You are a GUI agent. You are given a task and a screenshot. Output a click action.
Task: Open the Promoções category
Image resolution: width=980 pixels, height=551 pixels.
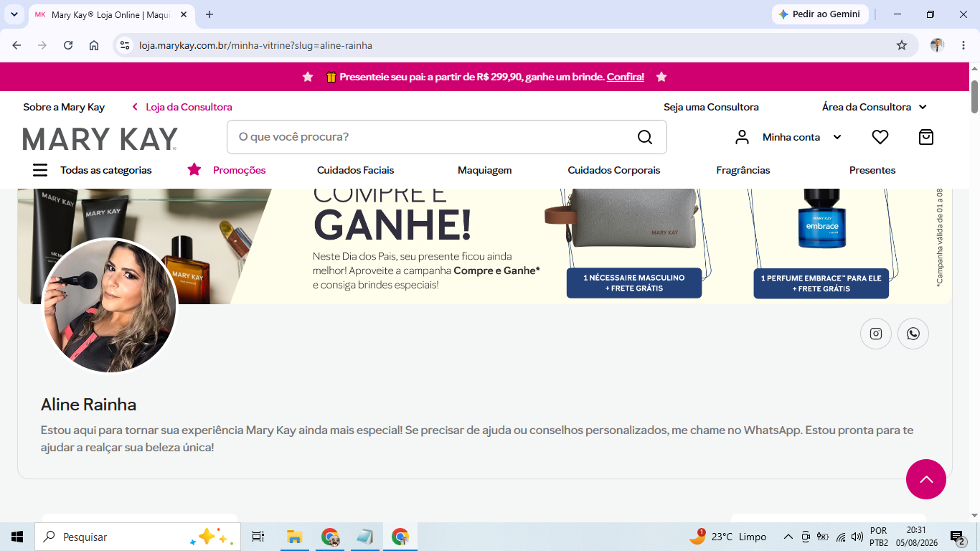point(240,170)
